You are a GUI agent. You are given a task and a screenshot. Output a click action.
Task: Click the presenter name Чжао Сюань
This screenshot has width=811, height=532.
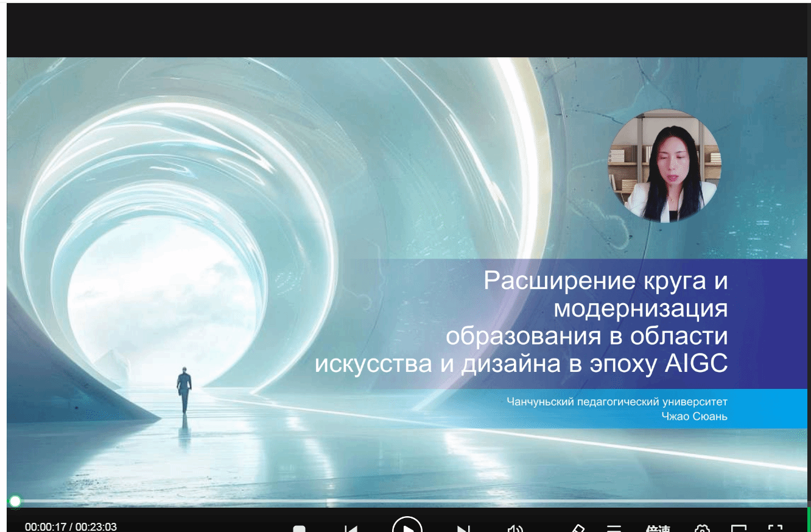pyautogui.click(x=693, y=416)
